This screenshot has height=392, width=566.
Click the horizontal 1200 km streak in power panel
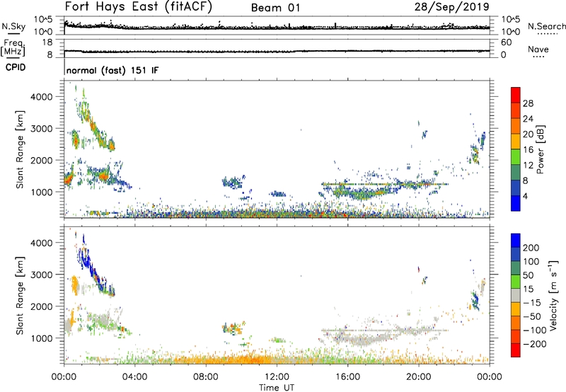384,185
